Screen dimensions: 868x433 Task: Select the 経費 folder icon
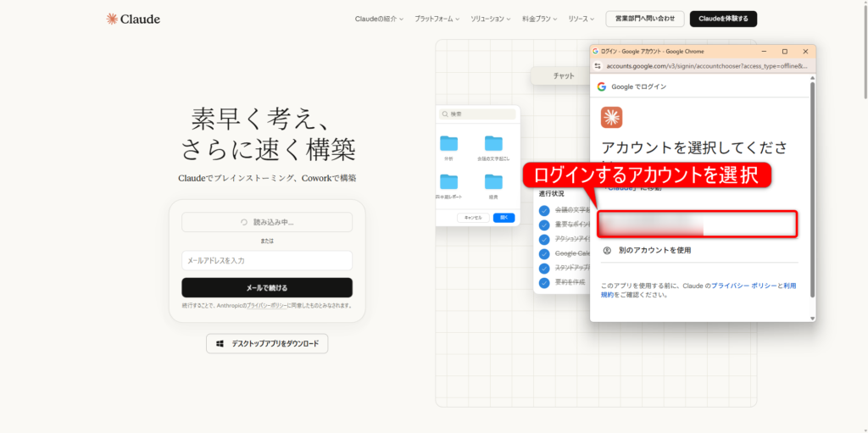click(x=493, y=181)
